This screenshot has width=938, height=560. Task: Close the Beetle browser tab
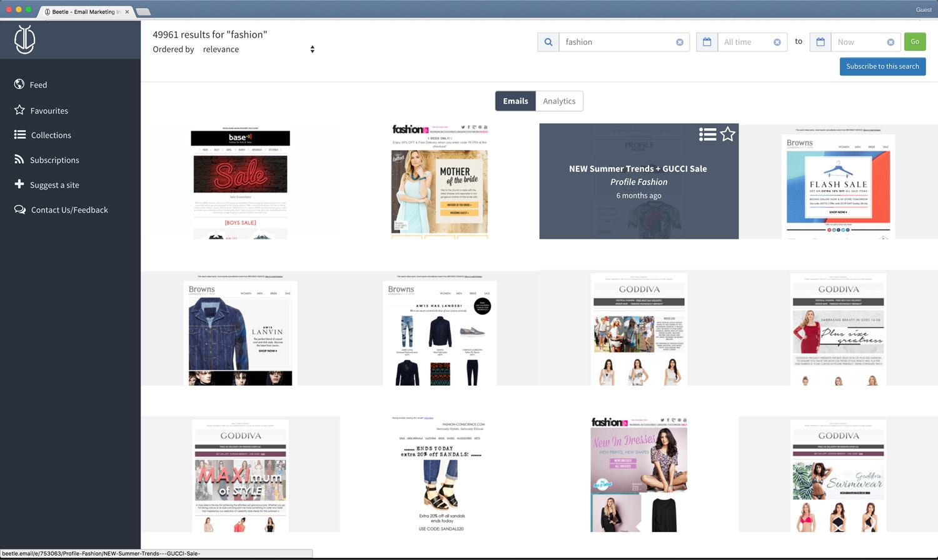tap(127, 12)
